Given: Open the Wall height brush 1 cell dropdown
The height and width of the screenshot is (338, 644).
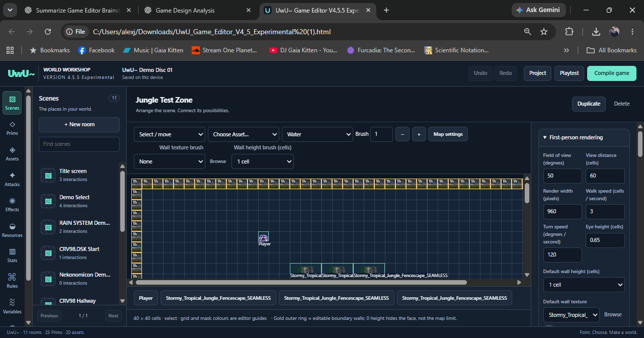Looking at the screenshot, I should pyautogui.click(x=263, y=161).
